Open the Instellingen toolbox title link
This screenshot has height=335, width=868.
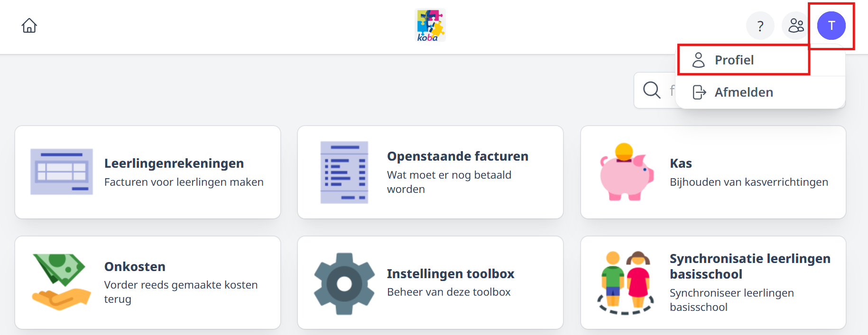(451, 274)
